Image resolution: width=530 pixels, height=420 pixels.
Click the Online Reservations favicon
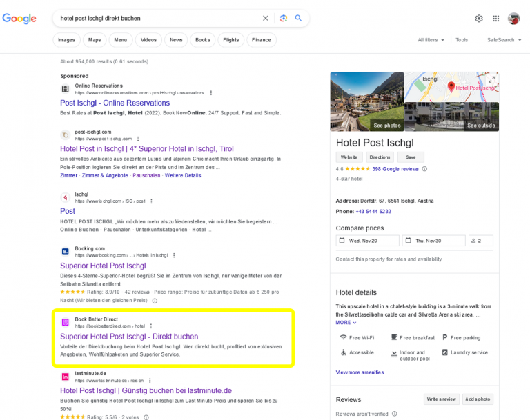tap(66, 89)
